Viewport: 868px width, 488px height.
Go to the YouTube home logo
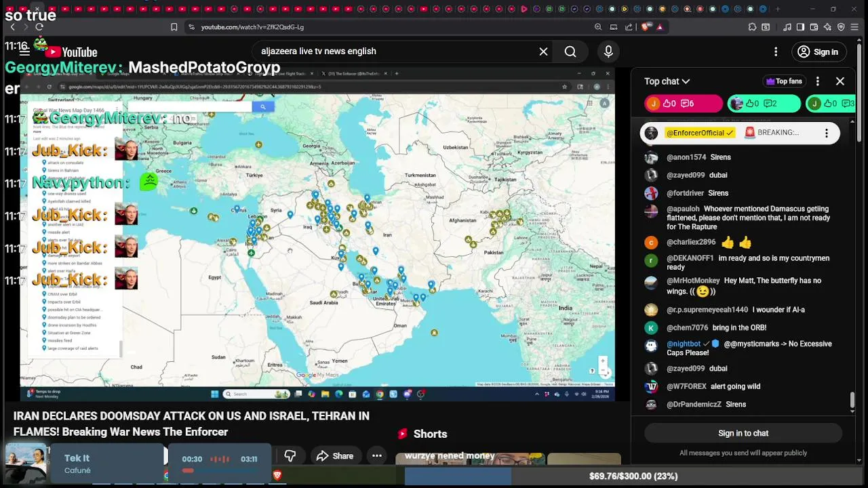[x=71, y=52]
